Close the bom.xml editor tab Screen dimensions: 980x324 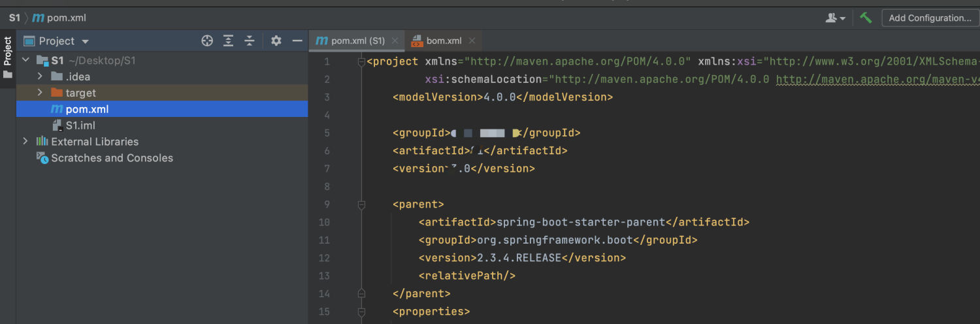[472, 40]
